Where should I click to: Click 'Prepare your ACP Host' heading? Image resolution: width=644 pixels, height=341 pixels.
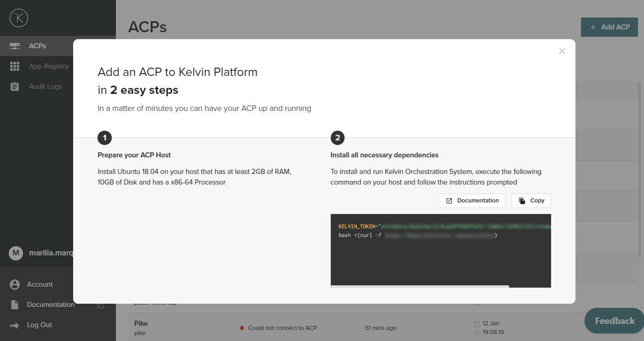[x=134, y=155]
